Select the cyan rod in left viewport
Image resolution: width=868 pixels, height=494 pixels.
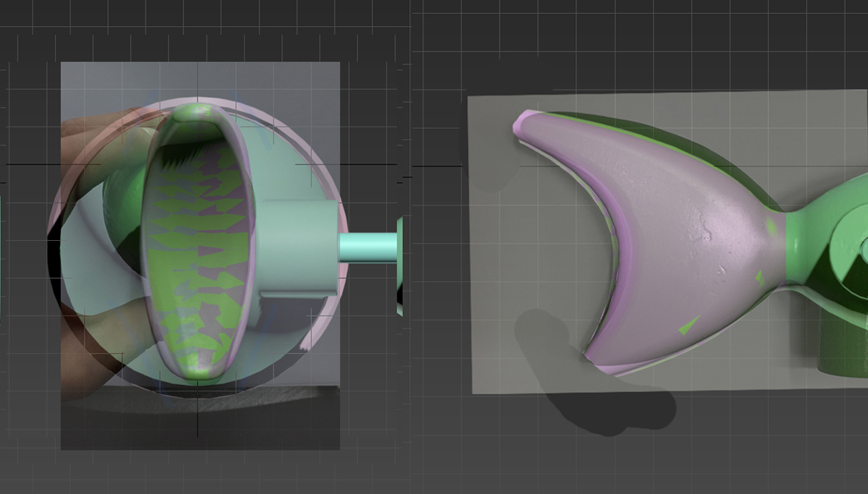point(367,247)
